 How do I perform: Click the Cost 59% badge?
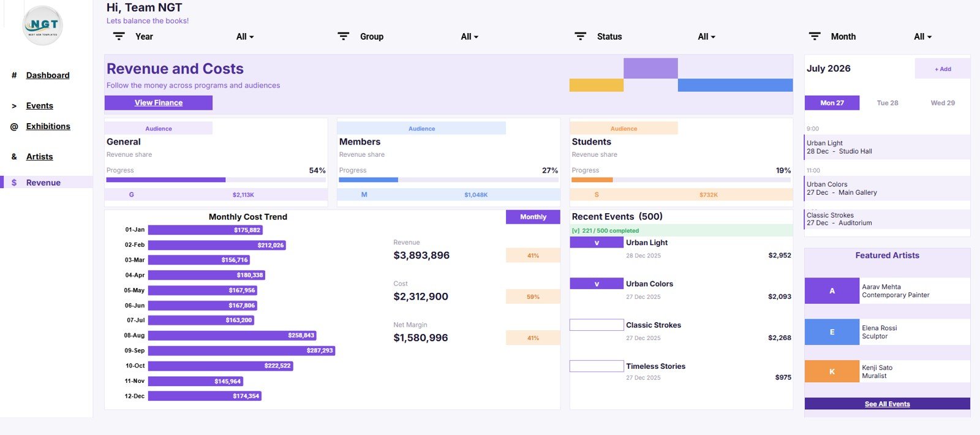(533, 297)
